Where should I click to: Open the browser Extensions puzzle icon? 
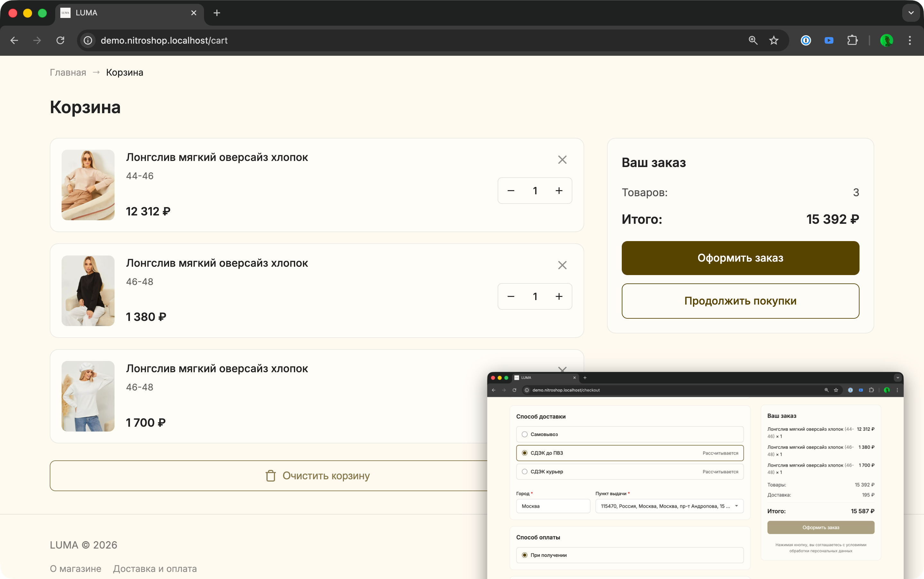[852, 40]
